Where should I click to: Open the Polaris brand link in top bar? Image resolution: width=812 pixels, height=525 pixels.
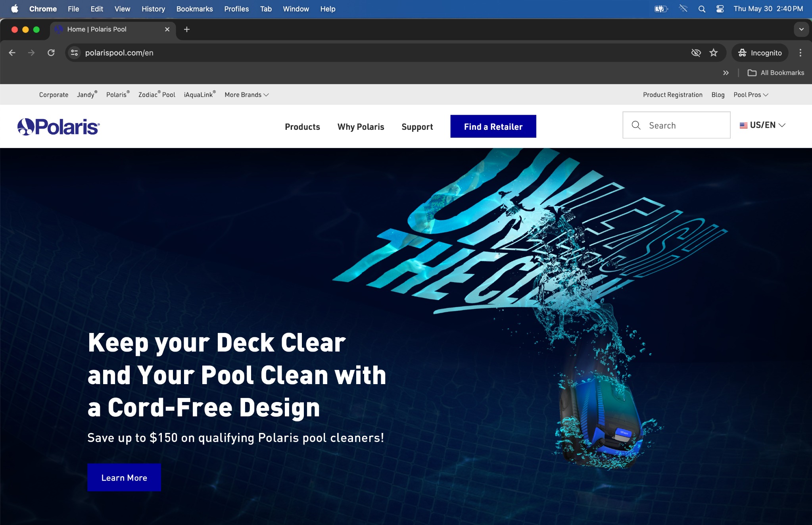118,95
